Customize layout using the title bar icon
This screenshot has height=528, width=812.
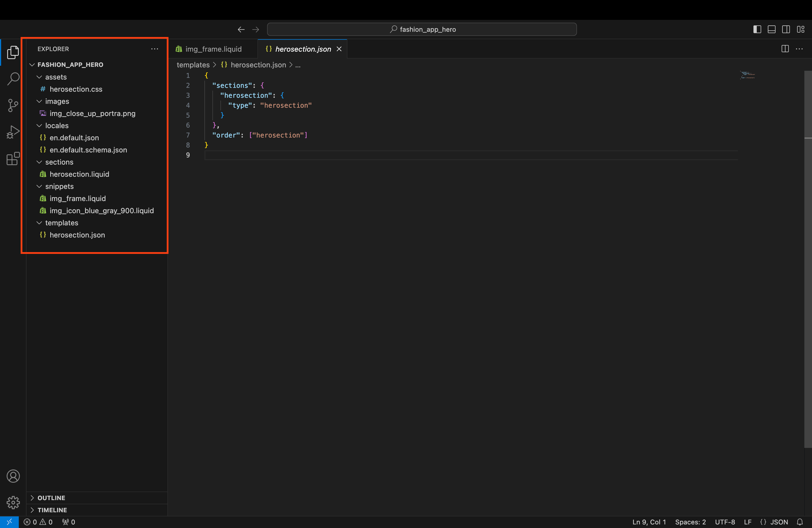[800, 29]
